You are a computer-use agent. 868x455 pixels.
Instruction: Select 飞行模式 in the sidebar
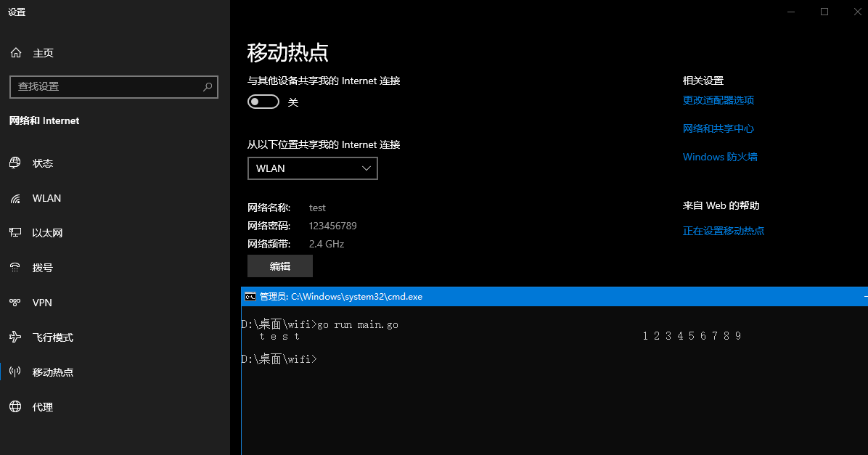point(52,337)
